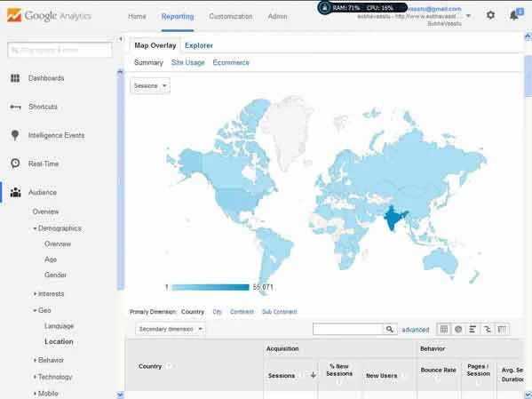Change primary dimension to City
This screenshot has height=399, width=532.
click(x=217, y=312)
